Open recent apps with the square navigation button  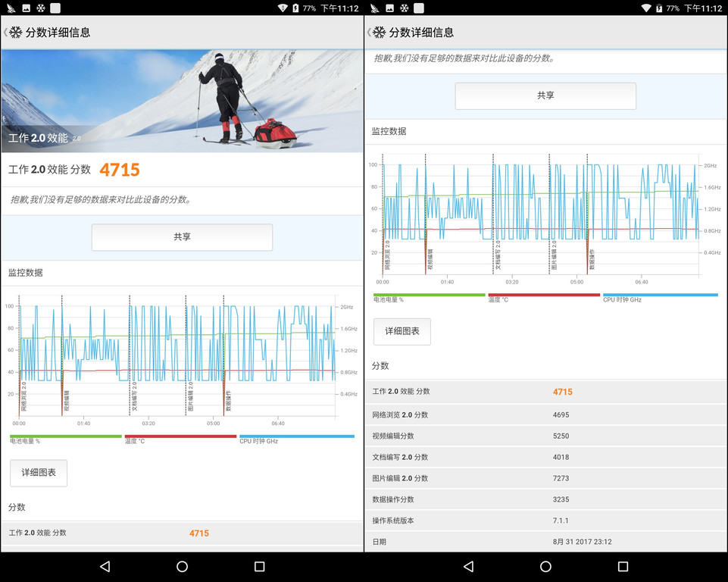259,566
